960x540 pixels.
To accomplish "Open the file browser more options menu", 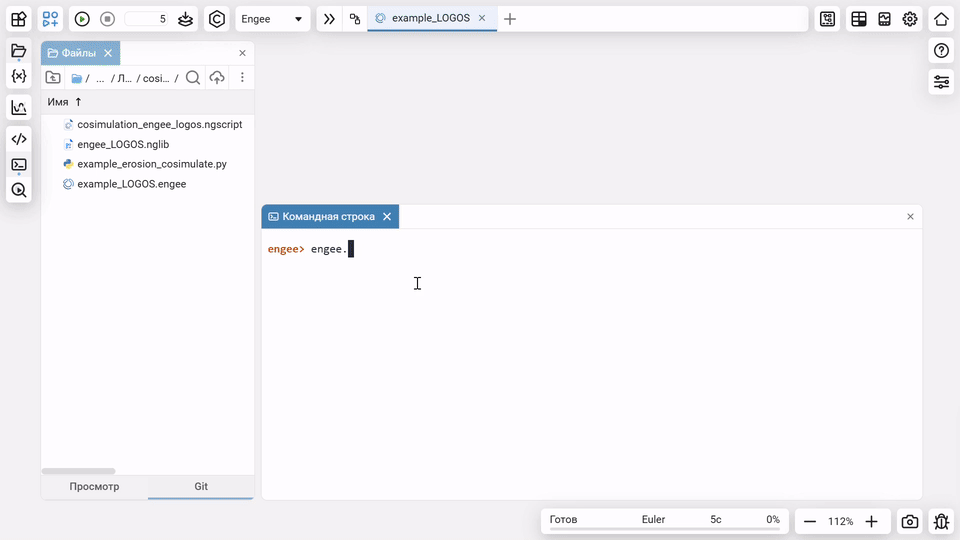I will point(242,78).
